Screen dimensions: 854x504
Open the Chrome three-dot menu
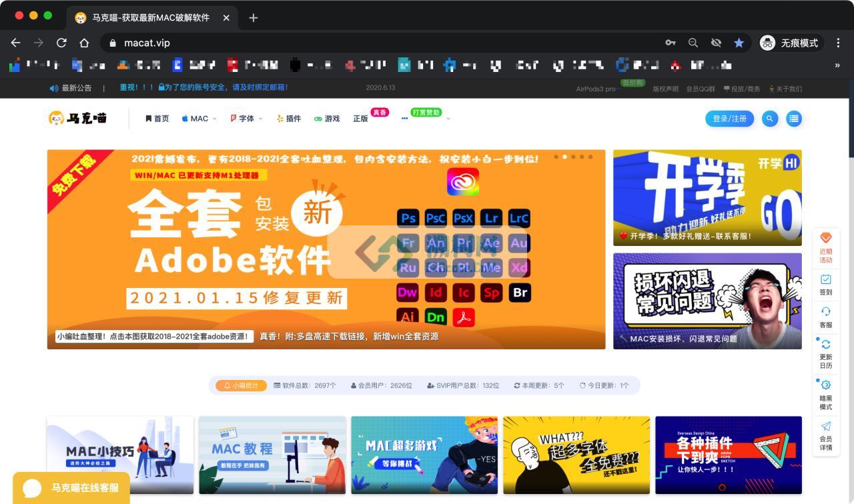point(837,43)
